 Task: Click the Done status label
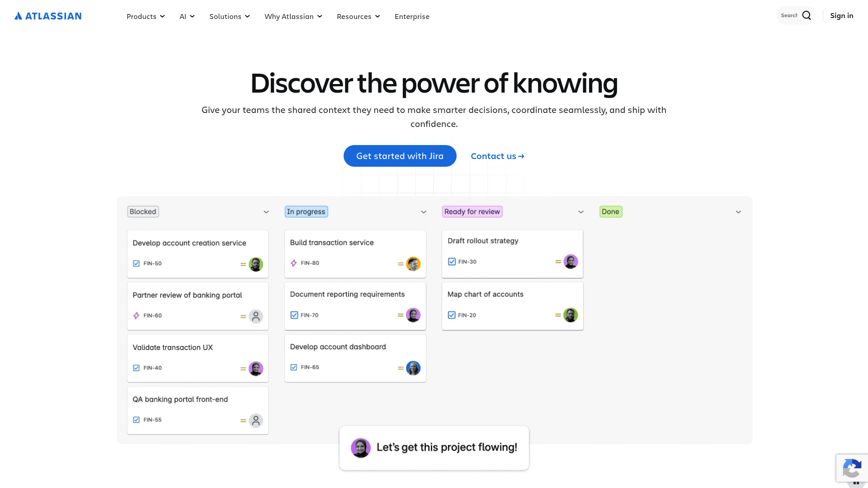pos(611,211)
